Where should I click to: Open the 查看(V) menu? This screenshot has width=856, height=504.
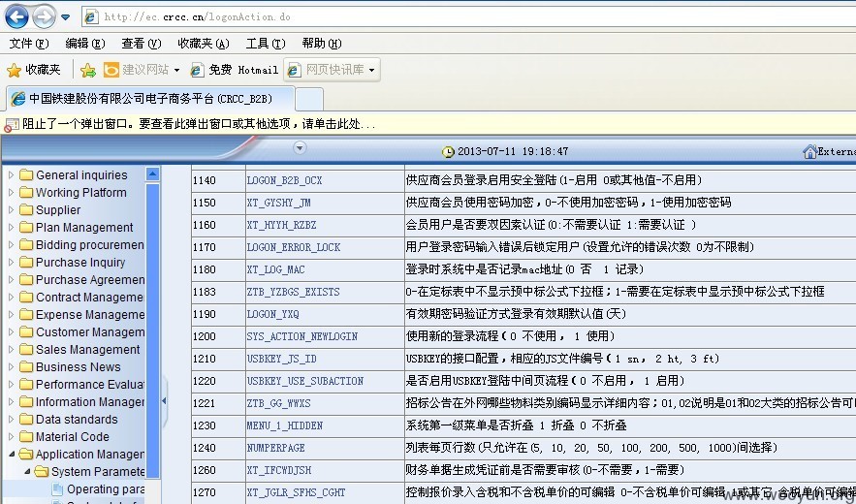pyautogui.click(x=142, y=44)
